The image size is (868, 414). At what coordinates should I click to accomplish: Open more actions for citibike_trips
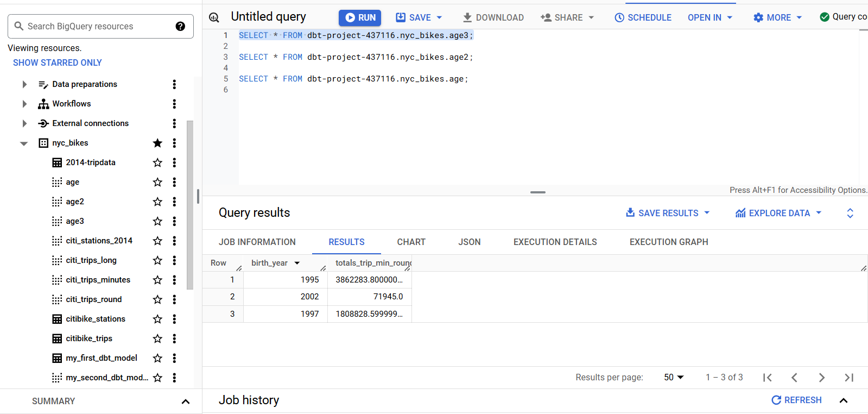point(174,338)
